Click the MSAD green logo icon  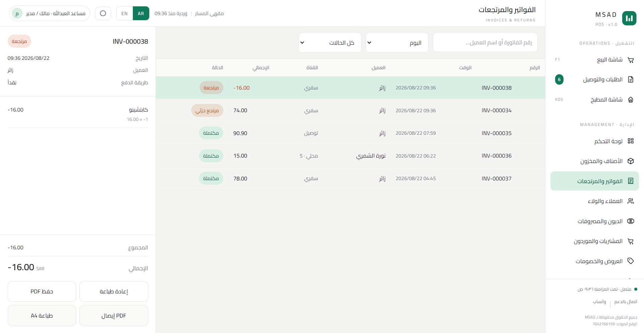click(629, 18)
